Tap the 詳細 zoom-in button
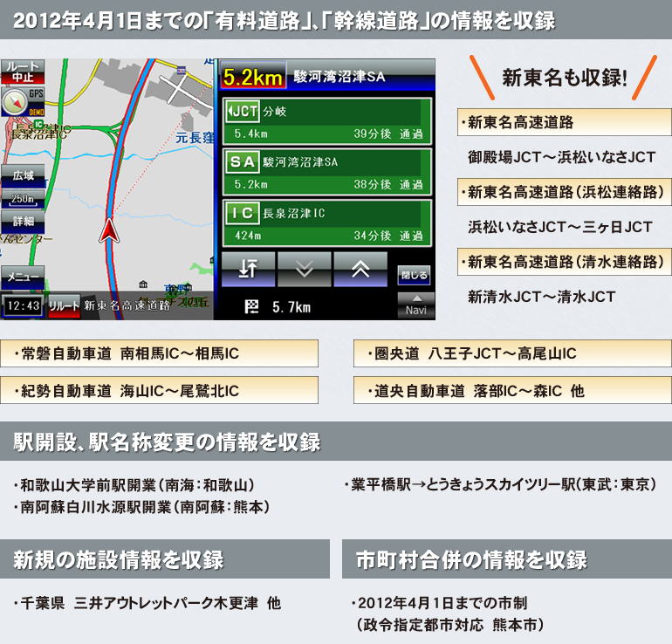The image size is (672, 644). click(24, 222)
